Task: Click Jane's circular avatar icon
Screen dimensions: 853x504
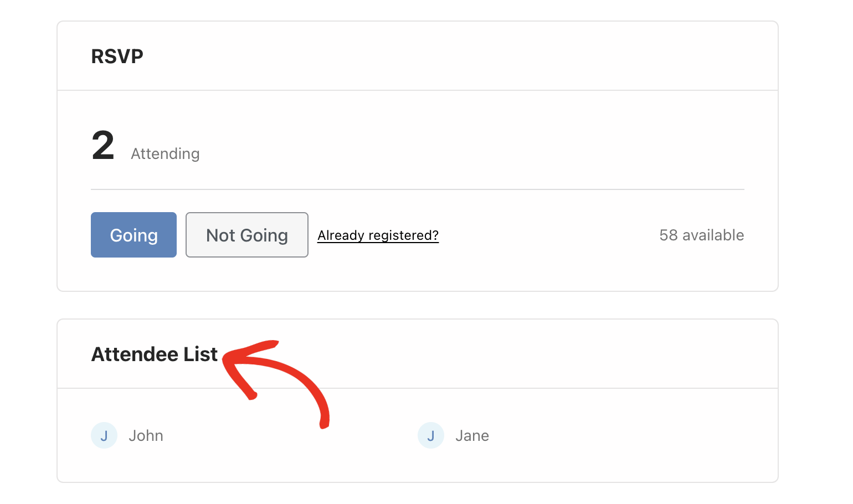Action: pos(431,435)
